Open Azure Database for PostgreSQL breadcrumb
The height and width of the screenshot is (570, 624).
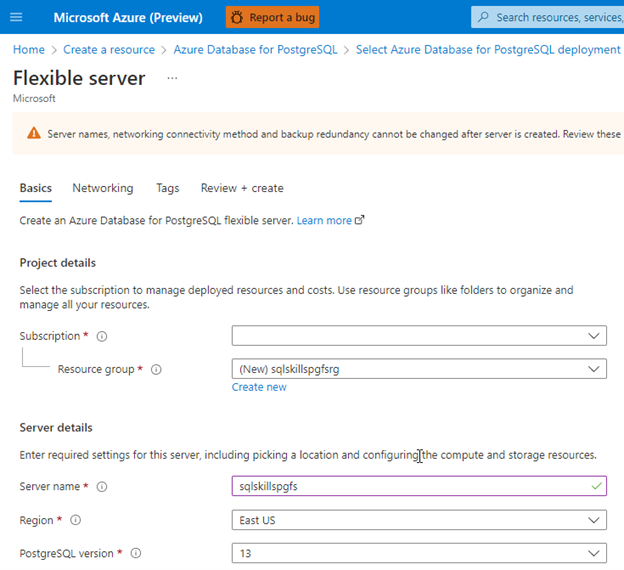pyautogui.click(x=255, y=49)
